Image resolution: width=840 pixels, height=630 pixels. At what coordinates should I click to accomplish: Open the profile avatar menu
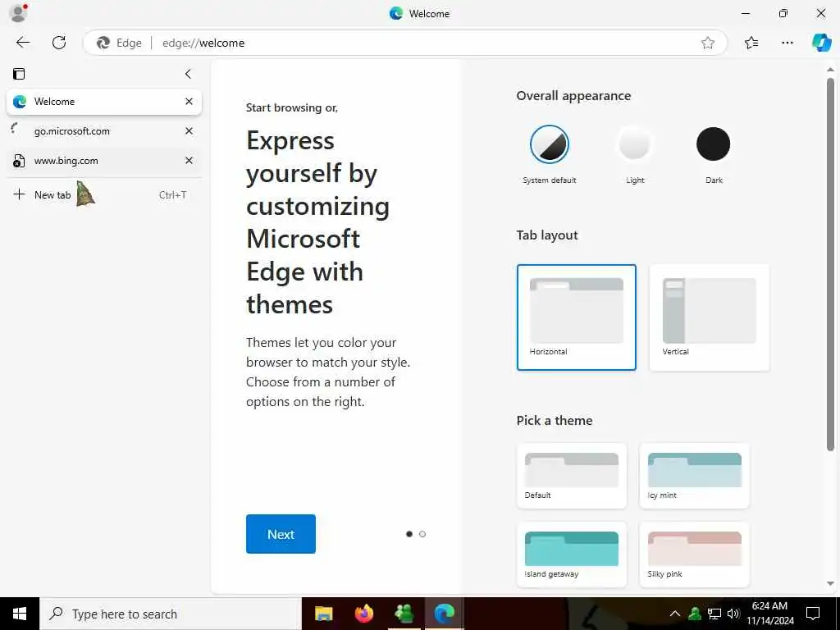pos(18,13)
